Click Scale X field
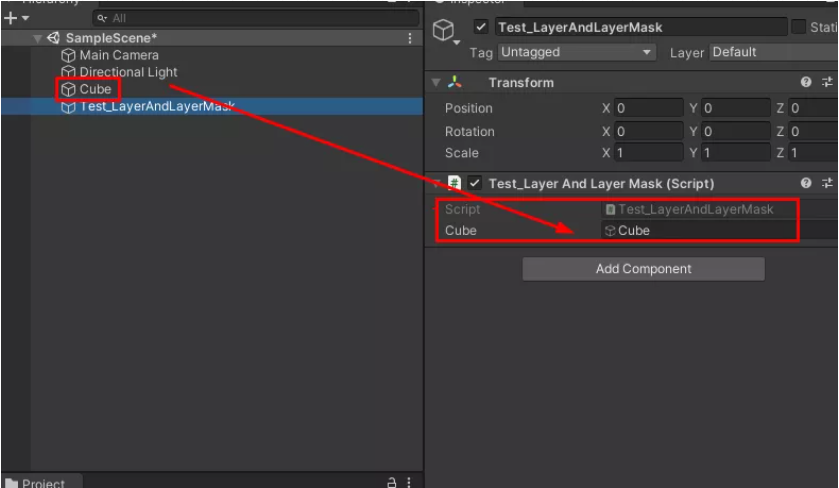Screen dimensions: 839x488 coord(649,153)
